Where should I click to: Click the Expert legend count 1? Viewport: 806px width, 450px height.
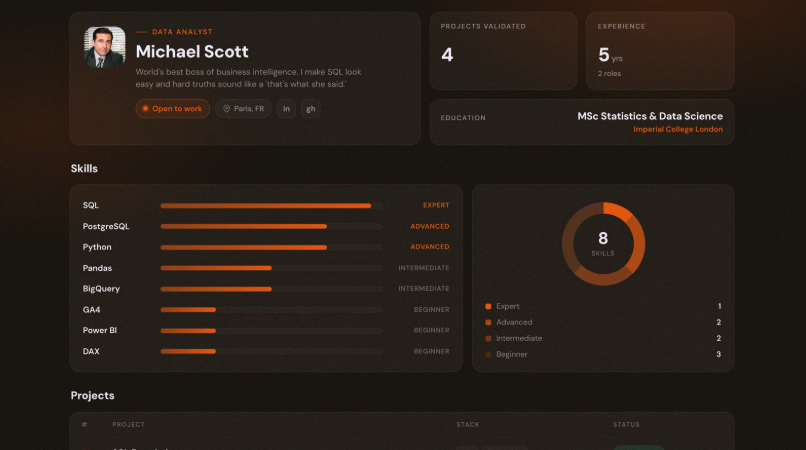click(x=720, y=306)
